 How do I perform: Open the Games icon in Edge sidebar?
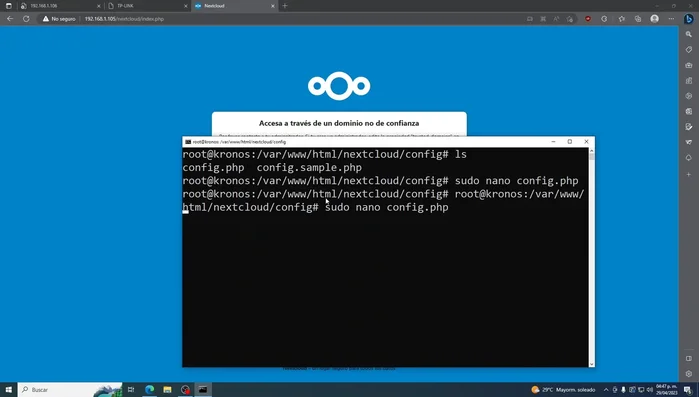click(x=689, y=81)
